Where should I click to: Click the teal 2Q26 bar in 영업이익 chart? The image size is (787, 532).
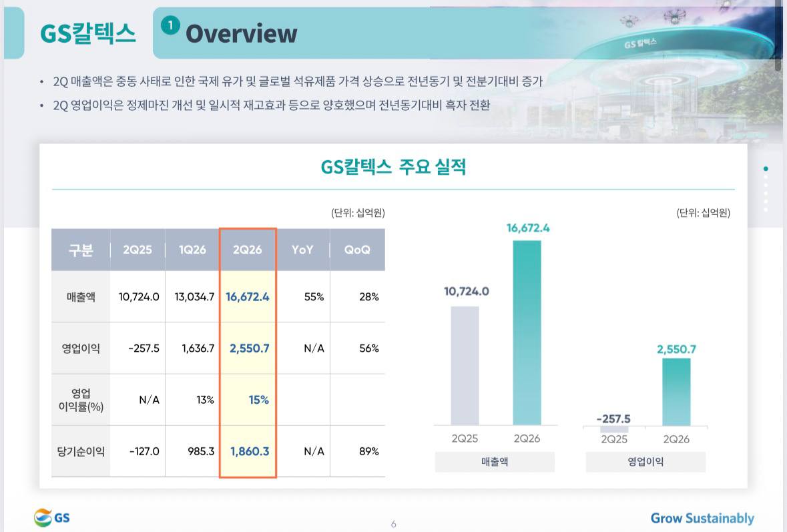tap(676, 392)
